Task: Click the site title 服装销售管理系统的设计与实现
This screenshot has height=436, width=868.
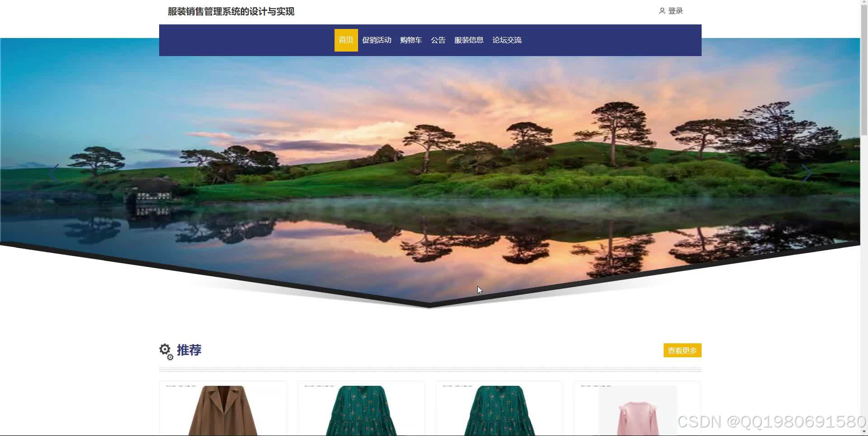Action: [x=231, y=11]
